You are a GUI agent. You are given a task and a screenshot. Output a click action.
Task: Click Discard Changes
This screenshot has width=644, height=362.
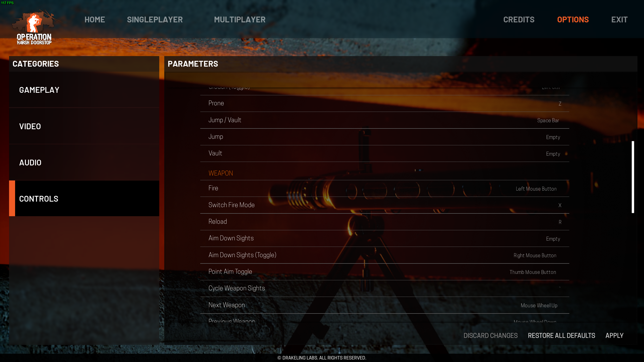[x=490, y=336]
